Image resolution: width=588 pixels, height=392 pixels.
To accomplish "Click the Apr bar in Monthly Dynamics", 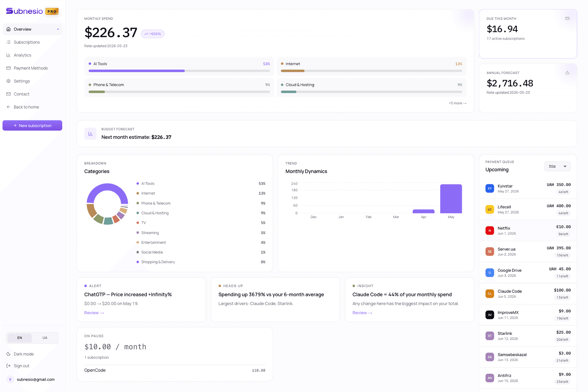I will point(423,211).
